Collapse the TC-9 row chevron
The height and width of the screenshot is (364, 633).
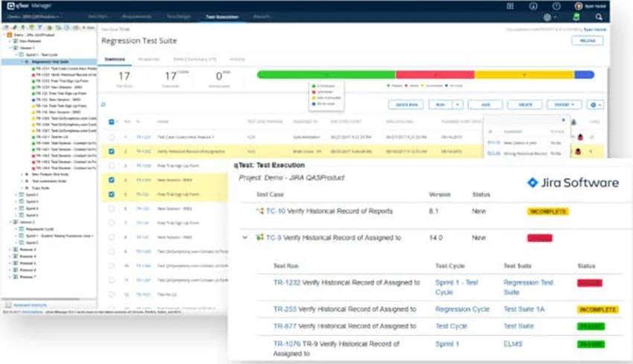[245, 237]
